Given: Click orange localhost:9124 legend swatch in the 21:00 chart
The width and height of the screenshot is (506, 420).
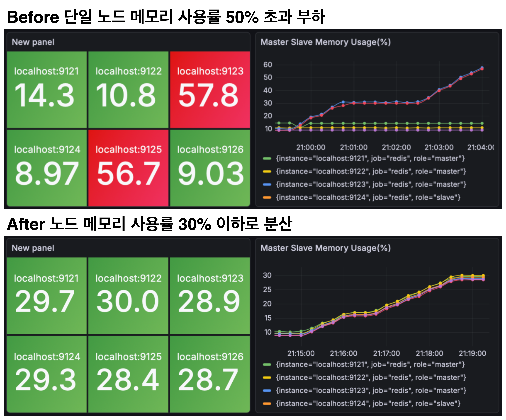Looking at the screenshot, I should [x=267, y=198].
